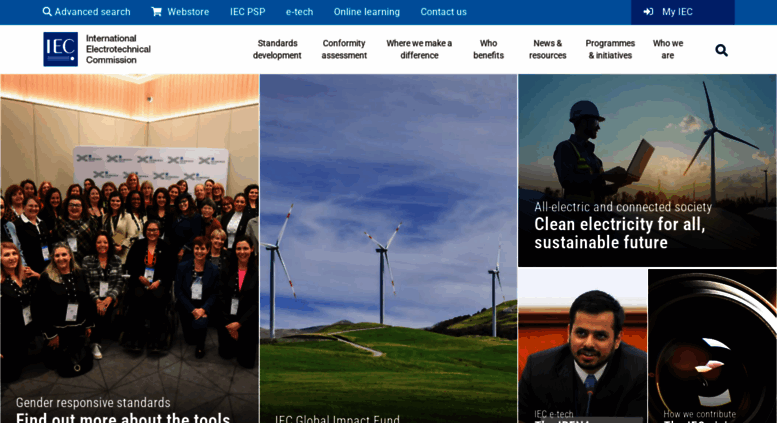Open the Advanced search link

[87, 11]
